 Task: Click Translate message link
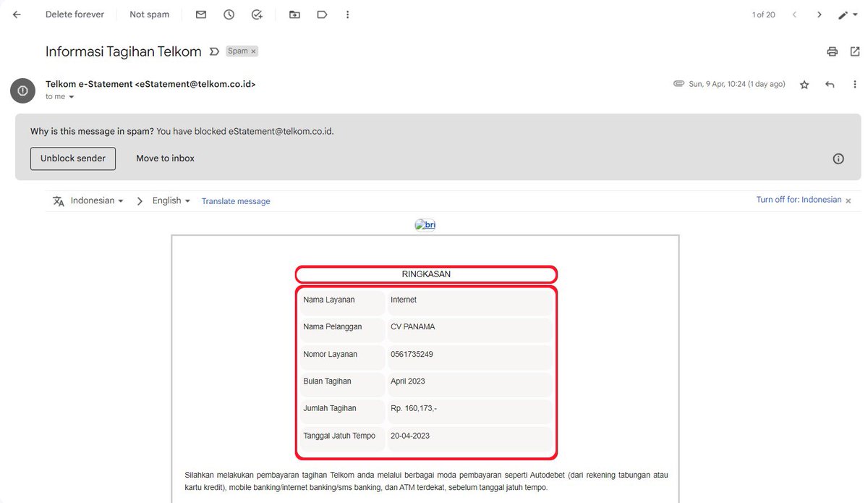pyautogui.click(x=236, y=201)
